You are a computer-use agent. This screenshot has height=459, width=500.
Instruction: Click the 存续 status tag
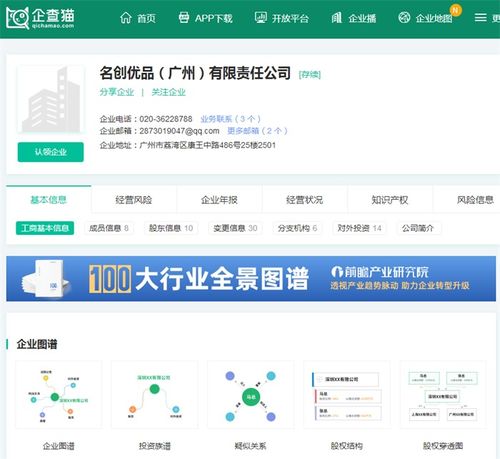310,74
